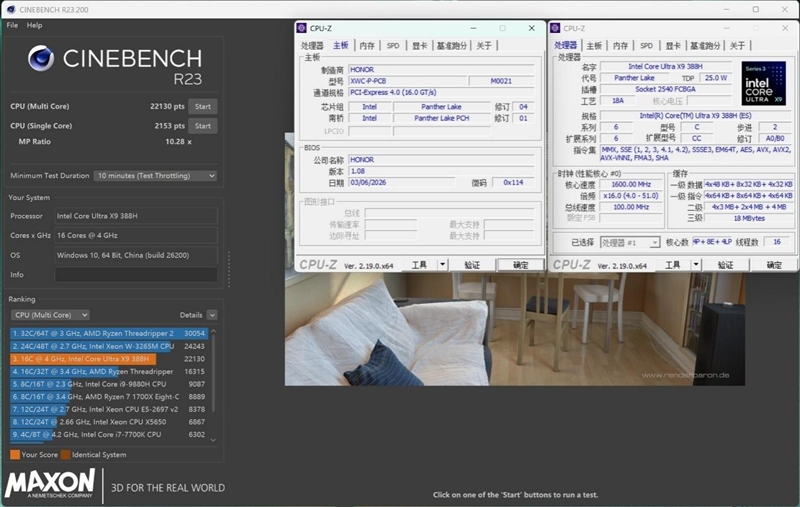Switch to 内存 tab in processor CPU-Z window
This screenshot has height=507, width=800.
pos(620,46)
